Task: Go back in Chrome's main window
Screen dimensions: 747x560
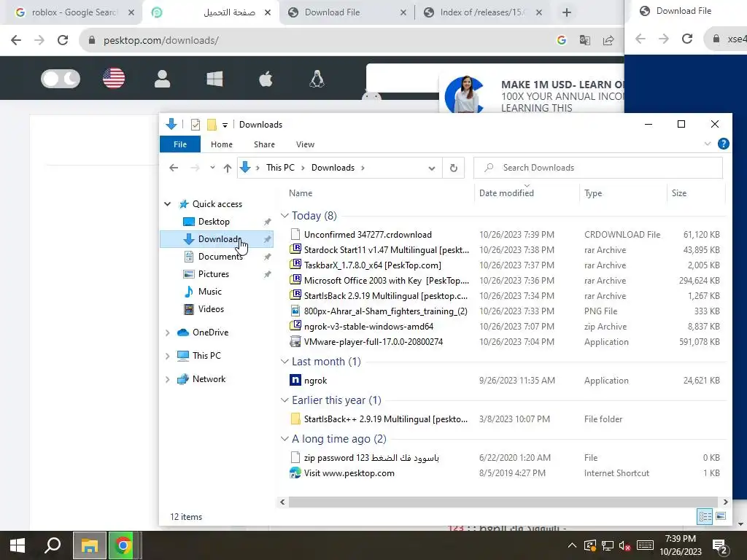Action: (16, 40)
